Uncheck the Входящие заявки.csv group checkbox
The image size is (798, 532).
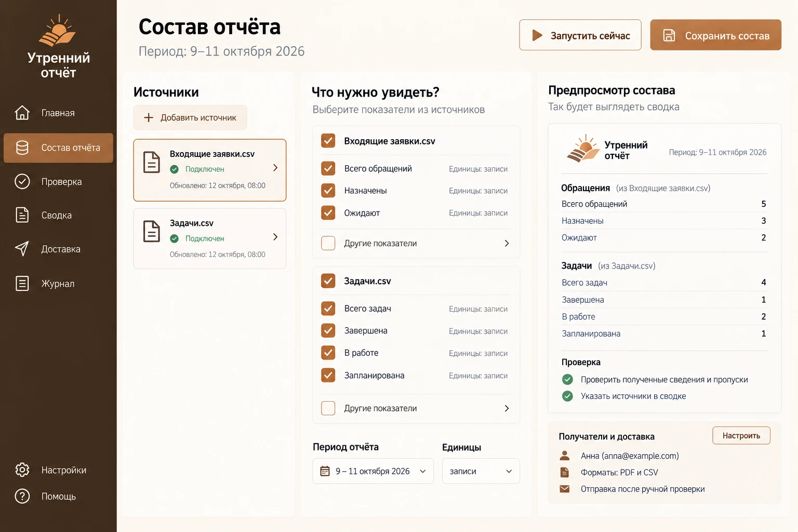[328, 141]
